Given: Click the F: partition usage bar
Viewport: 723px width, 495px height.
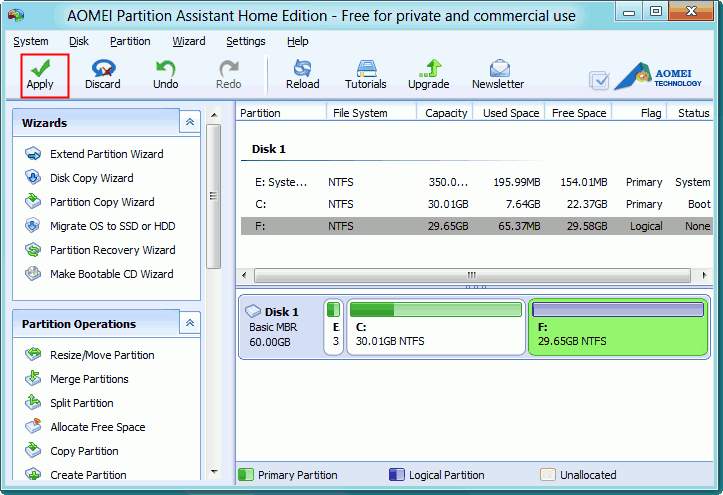Looking at the screenshot, I should (618, 309).
